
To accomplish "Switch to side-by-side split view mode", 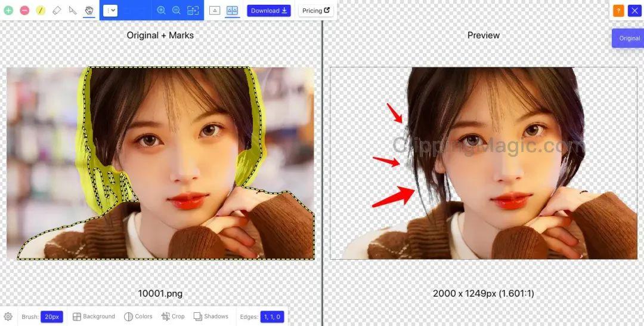I will pos(233,11).
